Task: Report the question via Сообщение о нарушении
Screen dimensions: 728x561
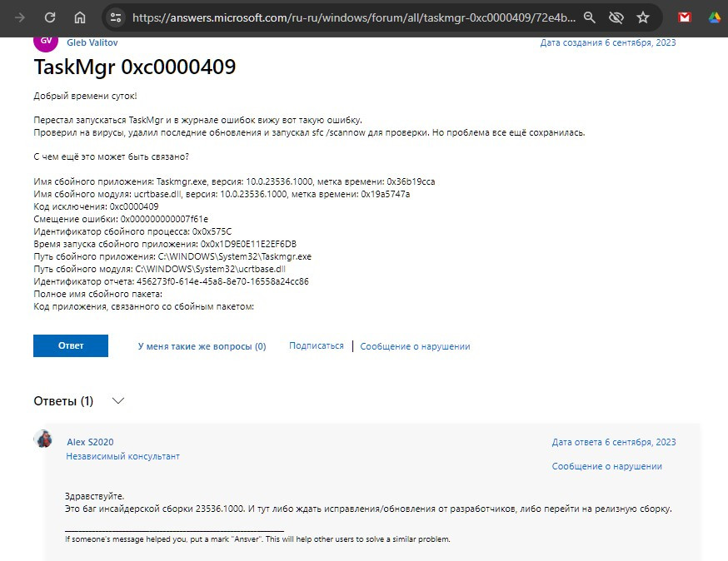Action: [x=415, y=346]
